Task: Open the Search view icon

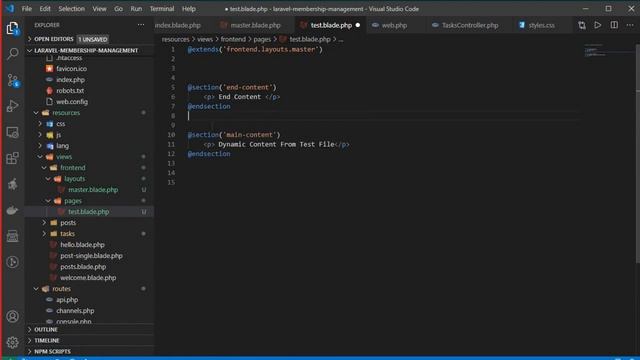Action: [12, 54]
